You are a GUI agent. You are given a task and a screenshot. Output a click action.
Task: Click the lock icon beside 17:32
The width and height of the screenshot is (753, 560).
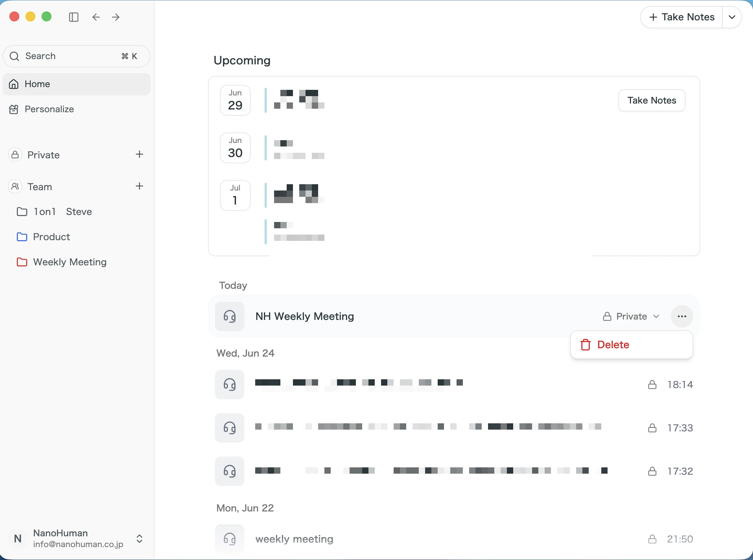click(x=652, y=472)
